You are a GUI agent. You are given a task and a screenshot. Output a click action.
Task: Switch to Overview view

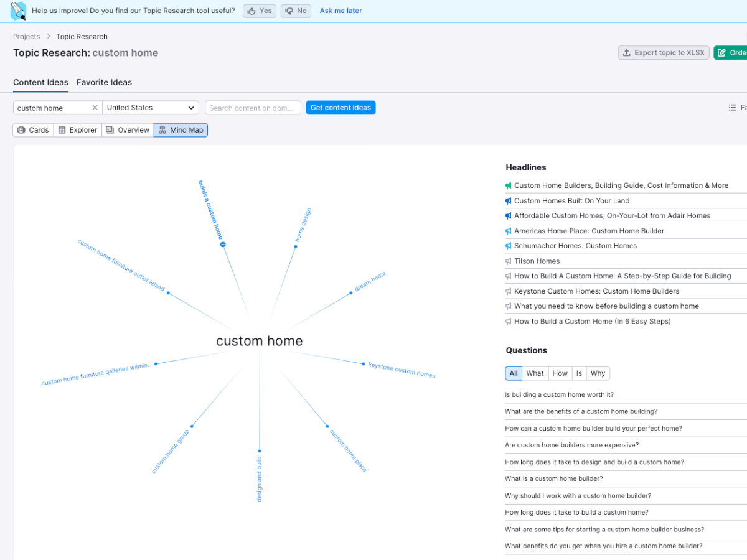(128, 130)
